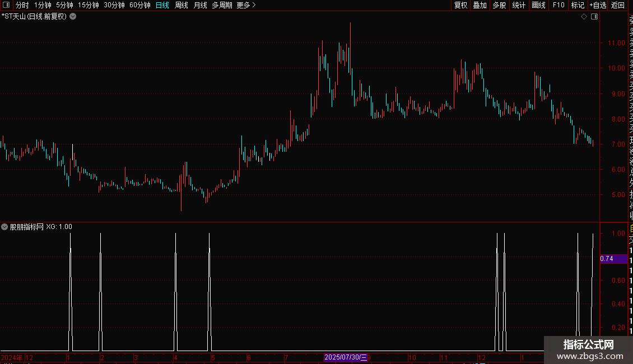Screen dimensions: 633x364
Task: Switch to 月线 monthly chart
Action: 200,5
